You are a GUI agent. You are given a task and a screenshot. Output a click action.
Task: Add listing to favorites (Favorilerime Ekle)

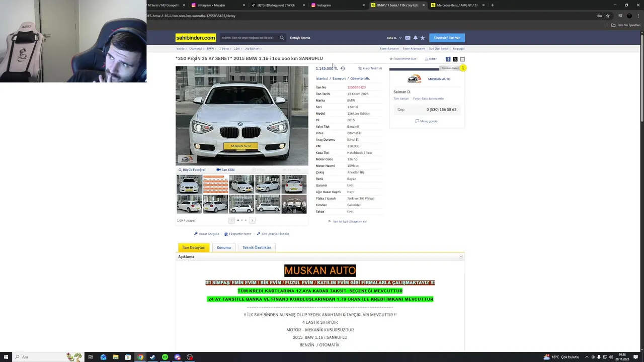pyautogui.click(x=403, y=59)
